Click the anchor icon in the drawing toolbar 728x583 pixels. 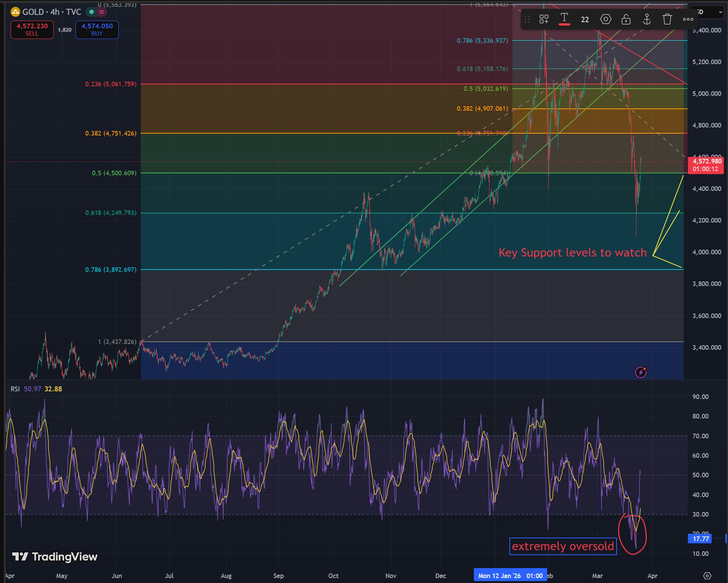click(x=647, y=19)
